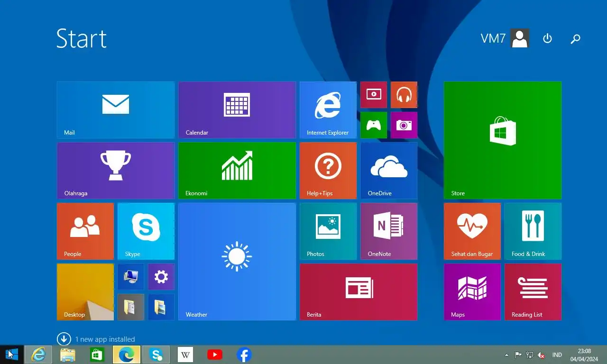The width and height of the screenshot is (607, 364).
Task: Open Action Center flag icon
Action: pos(518,355)
